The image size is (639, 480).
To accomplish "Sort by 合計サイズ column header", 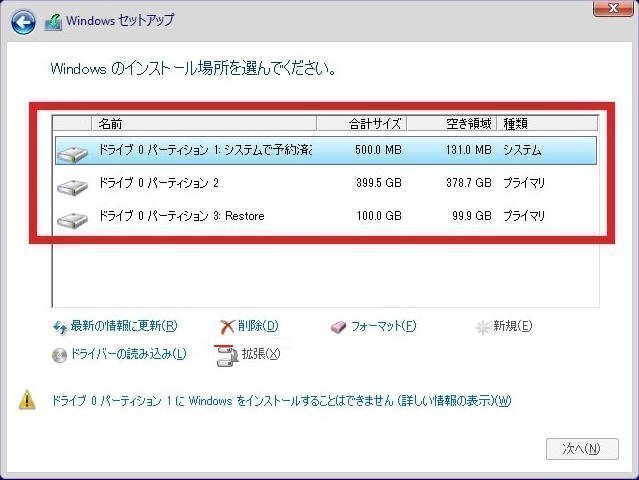I will [362, 123].
